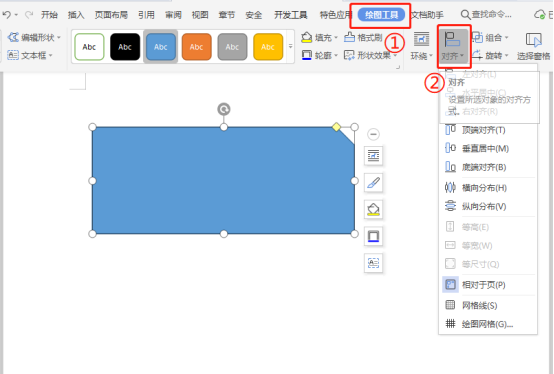Viewport: 554px width, 374px height.
Task: Open the 编辑形状 dropdown
Action: pos(34,37)
